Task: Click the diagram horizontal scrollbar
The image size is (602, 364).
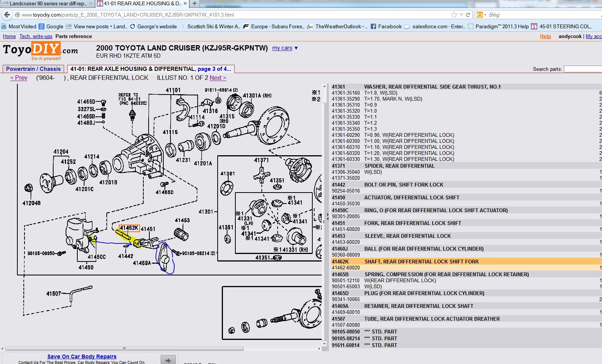Action: click(x=124, y=349)
